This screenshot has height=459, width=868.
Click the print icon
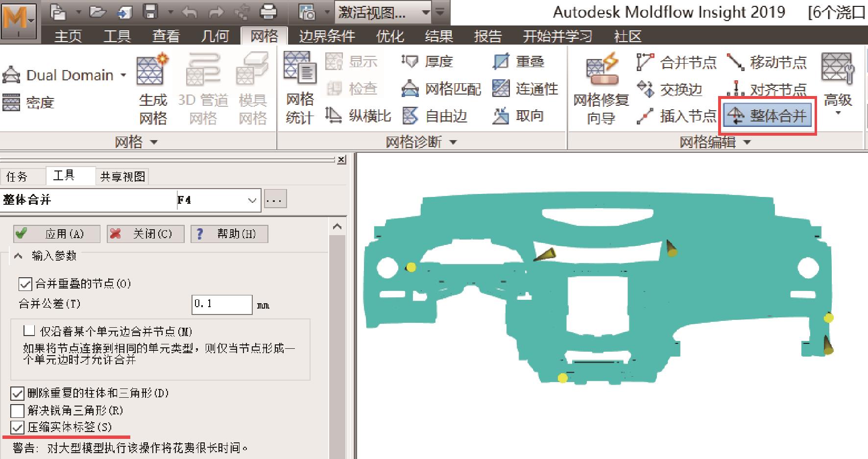point(268,12)
